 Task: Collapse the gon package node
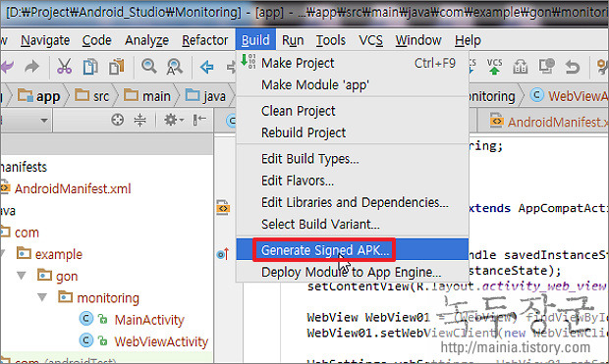coord(22,276)
